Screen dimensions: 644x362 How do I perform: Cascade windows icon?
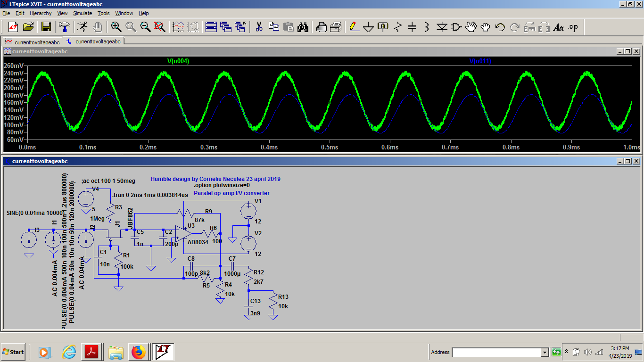coord(225,27)
